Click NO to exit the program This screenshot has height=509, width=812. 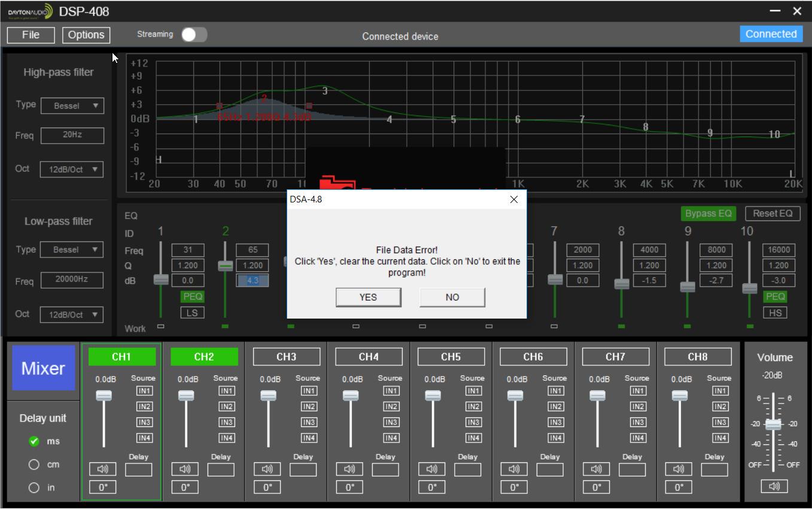pos(452,297)
